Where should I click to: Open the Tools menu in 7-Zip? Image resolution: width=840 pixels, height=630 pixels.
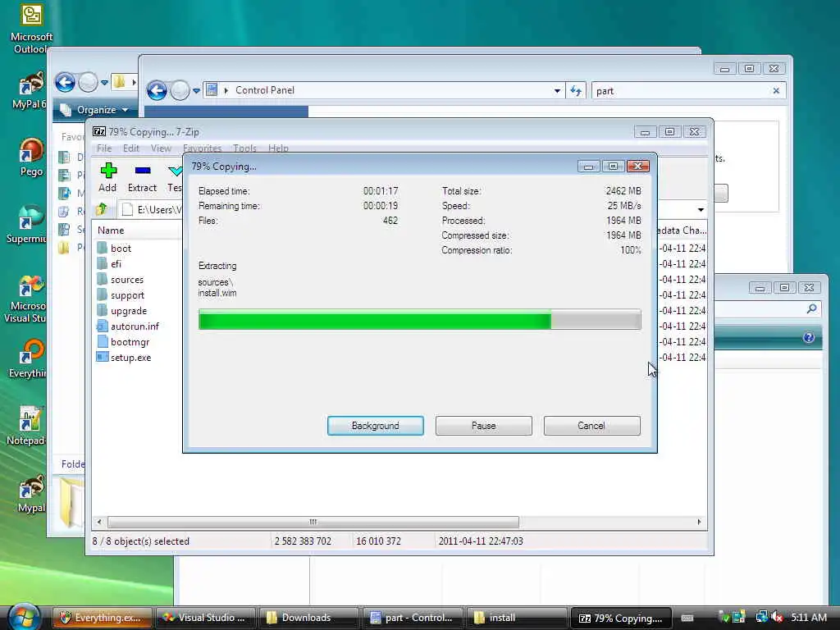[244, 148]
